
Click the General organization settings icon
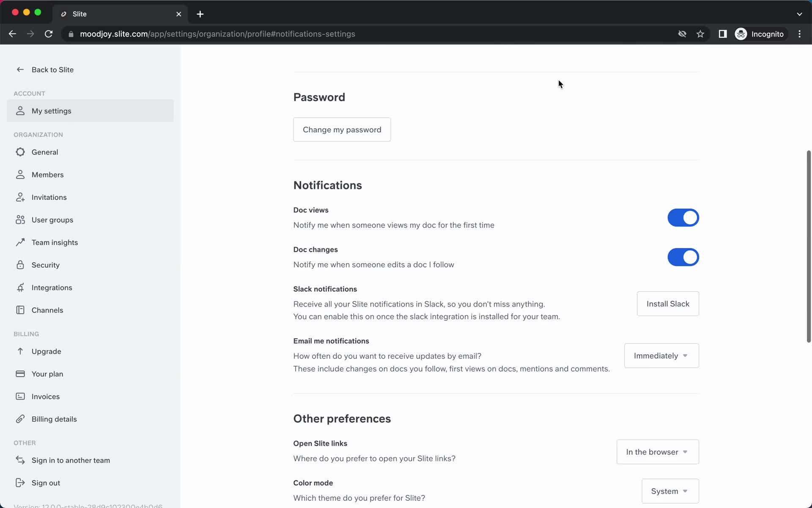(x=20, y=152)
